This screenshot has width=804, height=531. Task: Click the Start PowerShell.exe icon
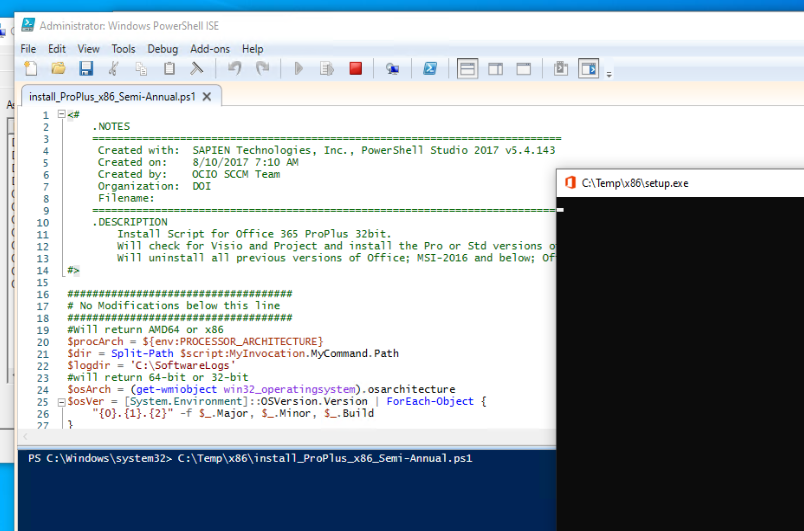tap(430, 68)
